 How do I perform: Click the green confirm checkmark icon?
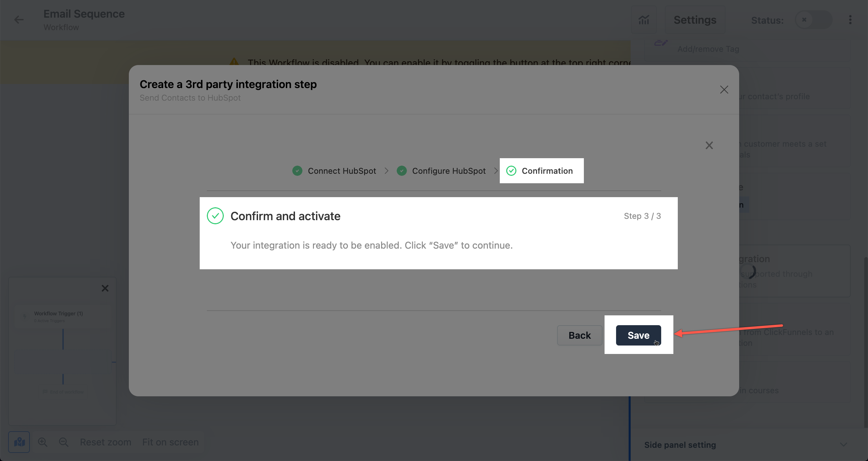coord(215,215)
